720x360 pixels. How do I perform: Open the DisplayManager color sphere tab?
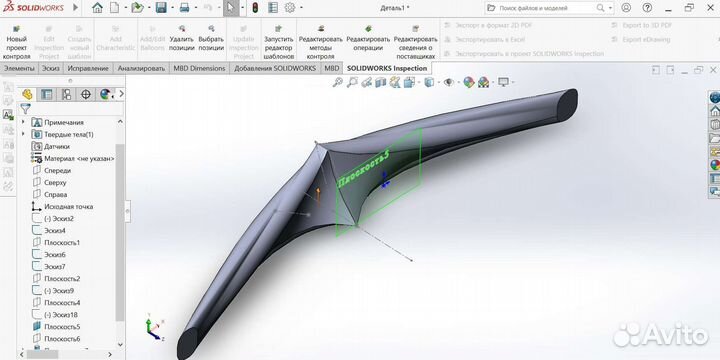[x=106, y=94]
